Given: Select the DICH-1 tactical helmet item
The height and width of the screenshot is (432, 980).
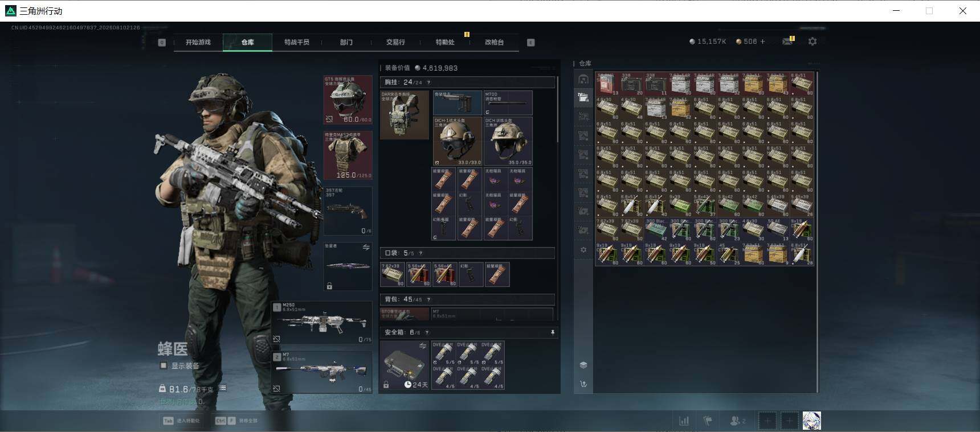Looking at the screenshot, I should [x=457, y=141].
